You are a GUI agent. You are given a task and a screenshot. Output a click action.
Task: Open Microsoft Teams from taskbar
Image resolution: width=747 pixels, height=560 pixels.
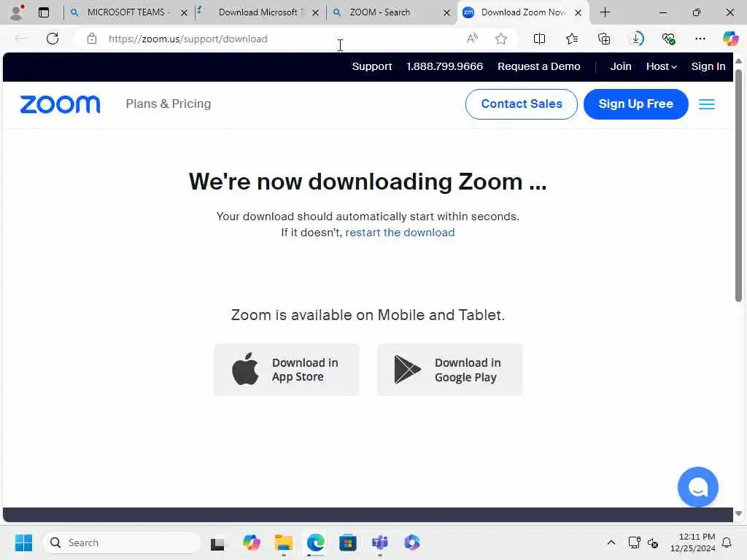click(379, 542)
